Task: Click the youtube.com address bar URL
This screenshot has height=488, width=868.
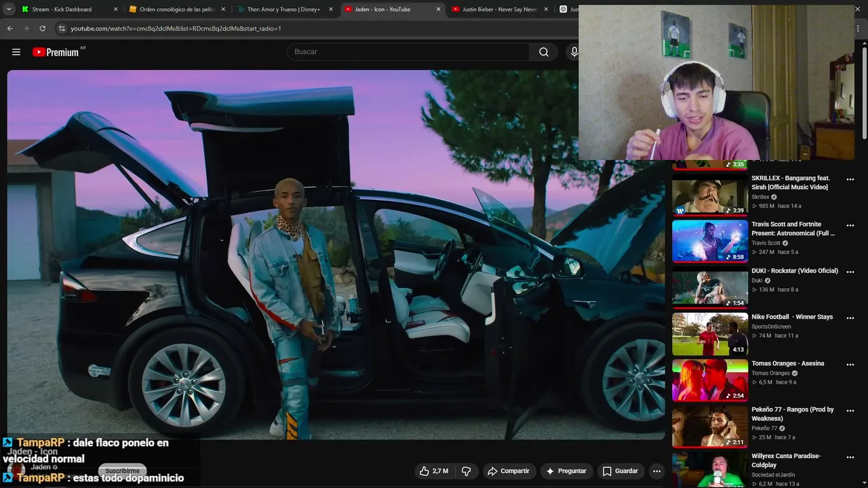Action: click(176, 28)
